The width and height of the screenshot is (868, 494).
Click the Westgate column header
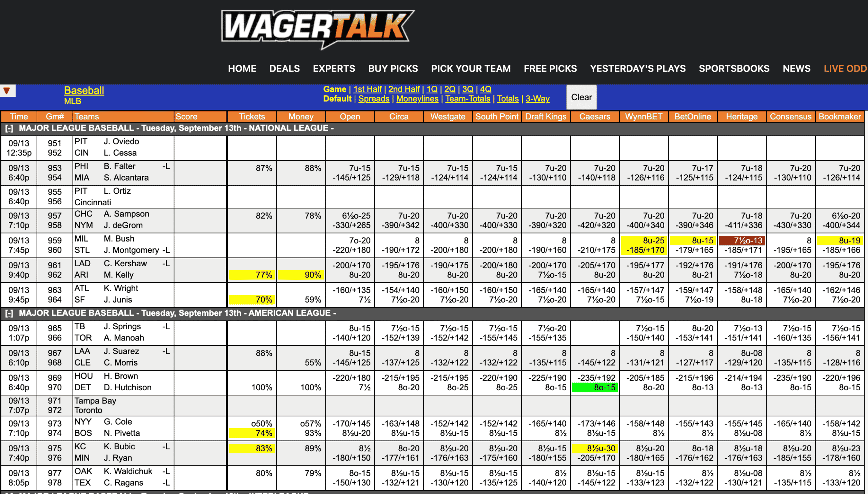coord(448,117)
